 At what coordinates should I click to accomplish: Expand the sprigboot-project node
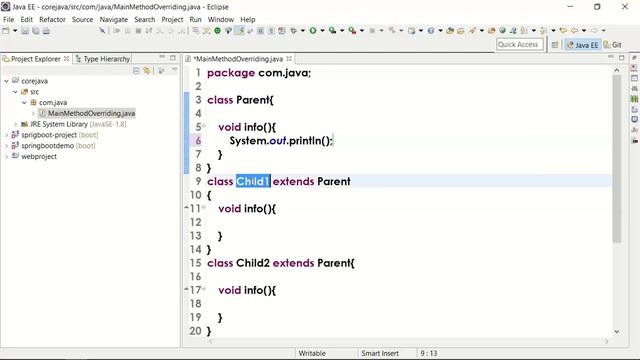point(6,135)
